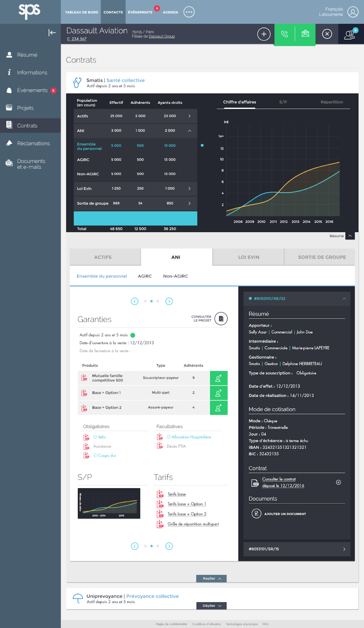
Task: Select Contrats in the sidebar
Action: tap(30, 126)
